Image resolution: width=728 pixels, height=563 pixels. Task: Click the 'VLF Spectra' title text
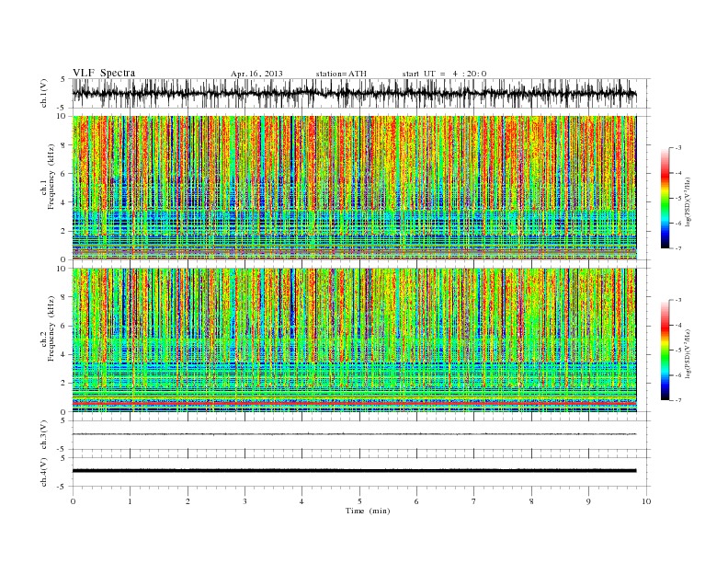[104, 73]
